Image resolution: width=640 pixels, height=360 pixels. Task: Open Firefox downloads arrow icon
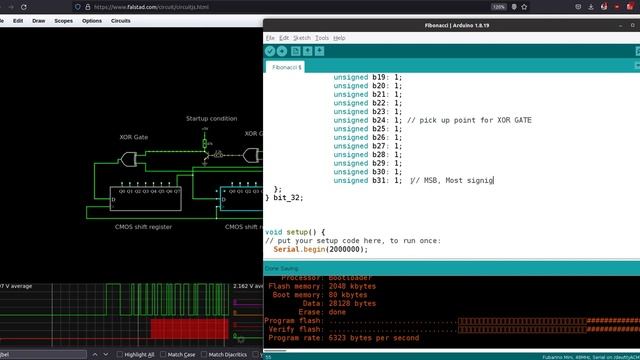(x=591, y=7)
